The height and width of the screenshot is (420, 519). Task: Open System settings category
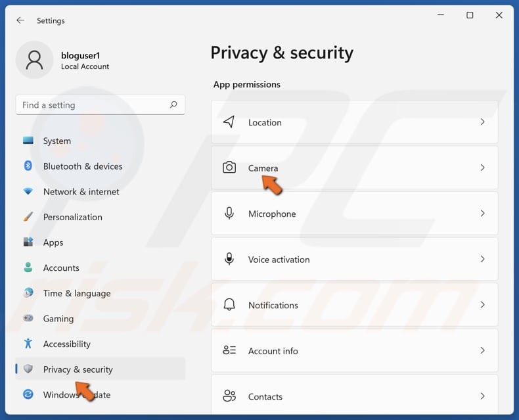[x=101, y=141]
